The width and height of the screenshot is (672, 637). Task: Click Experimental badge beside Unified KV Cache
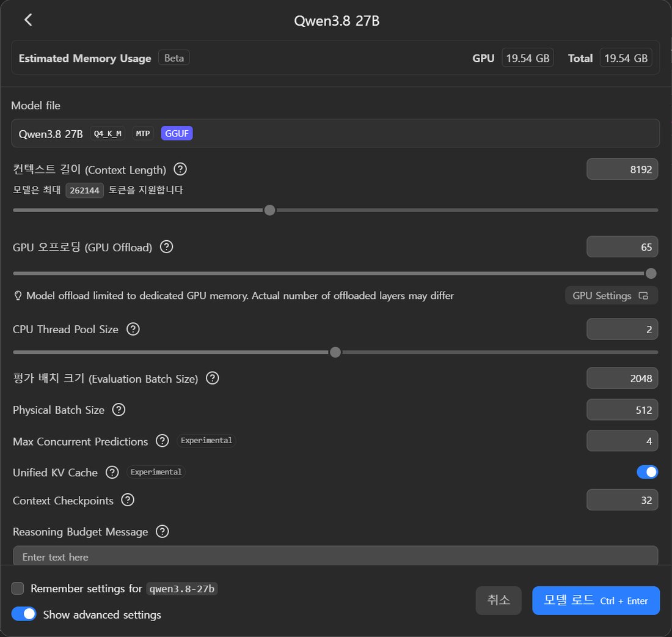pos(156,472)
